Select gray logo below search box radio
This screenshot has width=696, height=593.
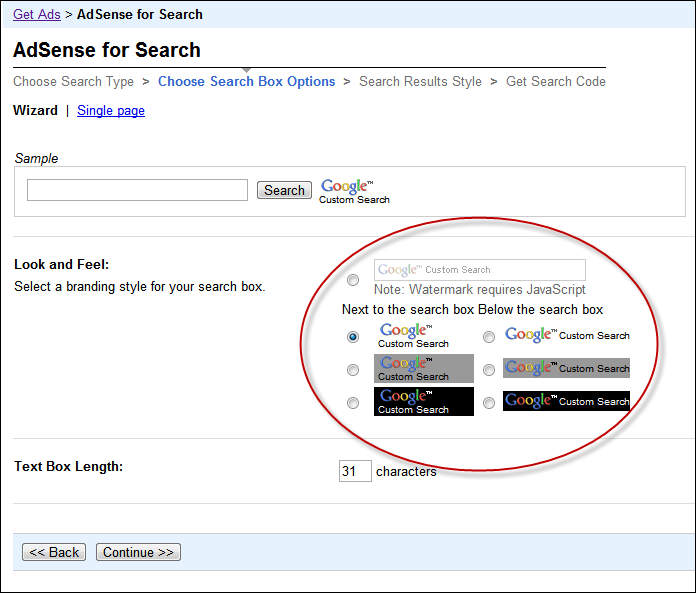click(489, 370)
